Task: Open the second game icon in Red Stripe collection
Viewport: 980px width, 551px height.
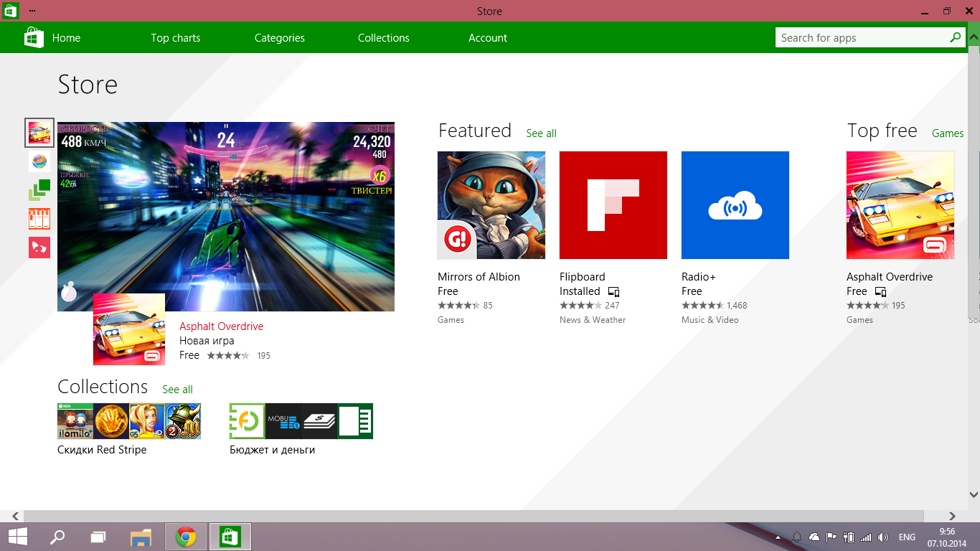Action: 111,421
